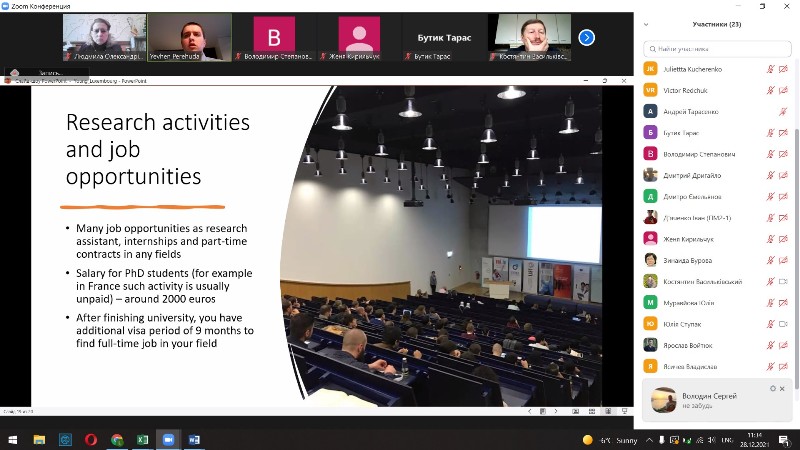Viewport: 800px width, 450px height.
Task: Collapse the participants panel with chevron
Action: [x=646, y=24]
